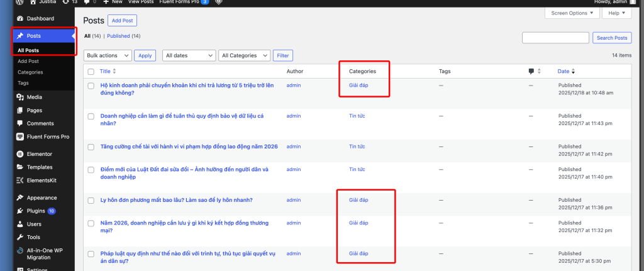Screen dimensions: 644x271
Task: Open Tools via the wrench icon
Action: point(20,237)
